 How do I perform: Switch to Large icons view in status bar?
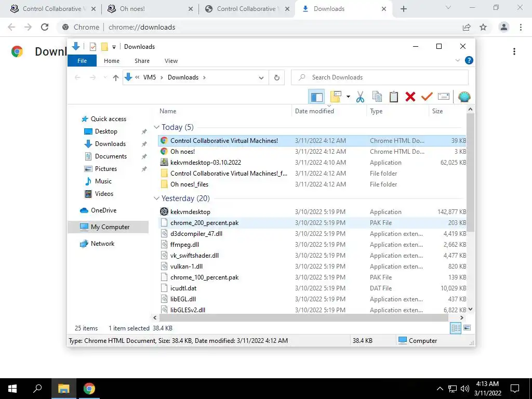click(x=467, y=328)
